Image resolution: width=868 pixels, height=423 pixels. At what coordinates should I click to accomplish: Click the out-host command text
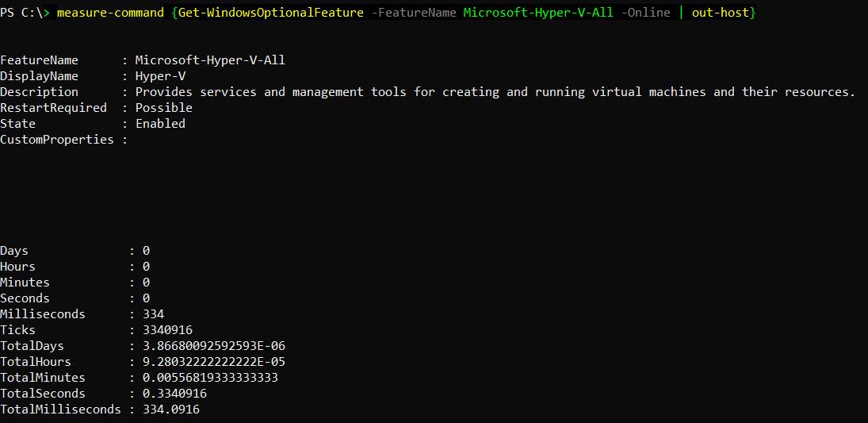pos(721,13)
